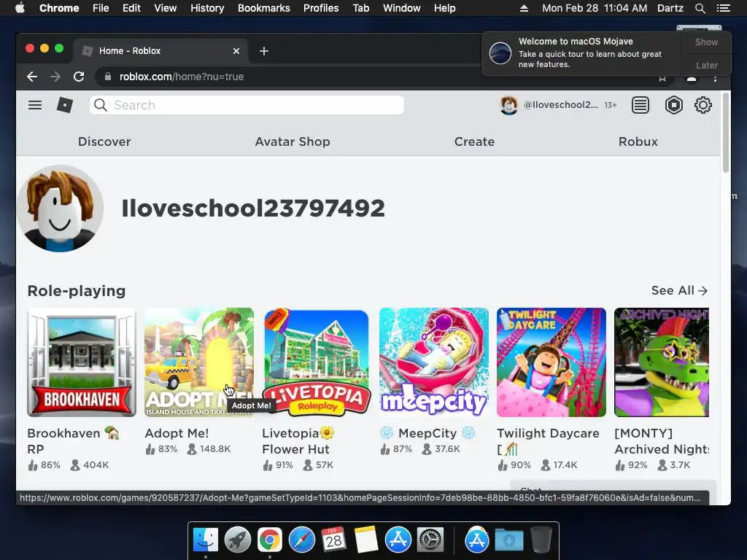The height and width of the screenshot is (560, 747).
Task: Open the Robux tab
Action: pyautogui.click(x=638, y=141)
